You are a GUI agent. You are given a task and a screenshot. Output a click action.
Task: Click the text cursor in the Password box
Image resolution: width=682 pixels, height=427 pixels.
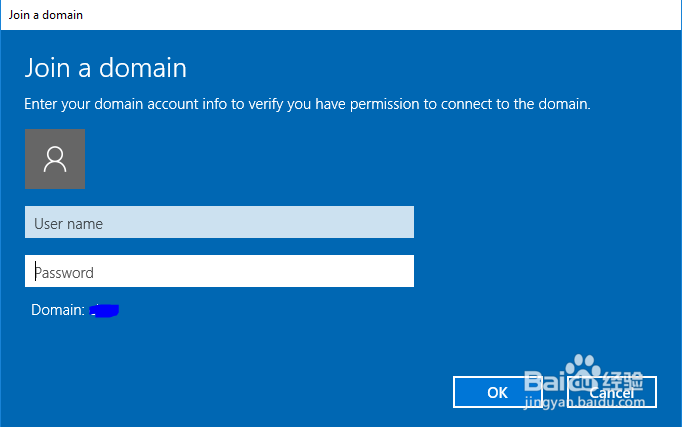(35, 271)
